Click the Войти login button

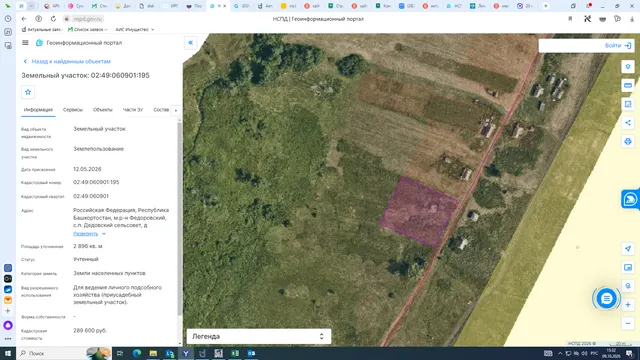click(x=618, y=45)
